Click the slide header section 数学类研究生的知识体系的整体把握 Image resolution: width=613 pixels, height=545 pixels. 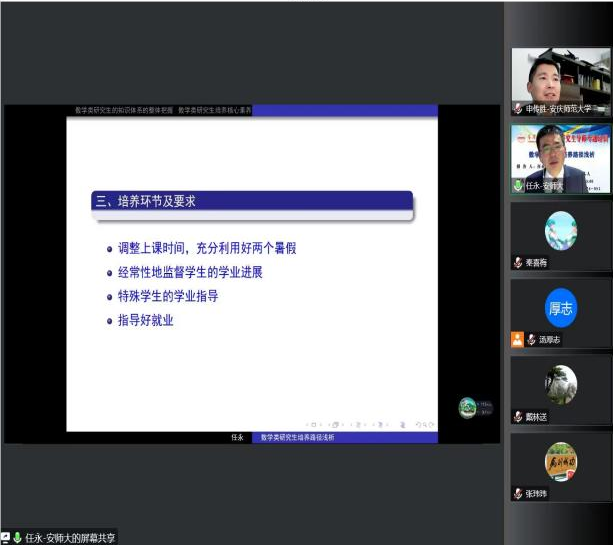tap(124, 110)
